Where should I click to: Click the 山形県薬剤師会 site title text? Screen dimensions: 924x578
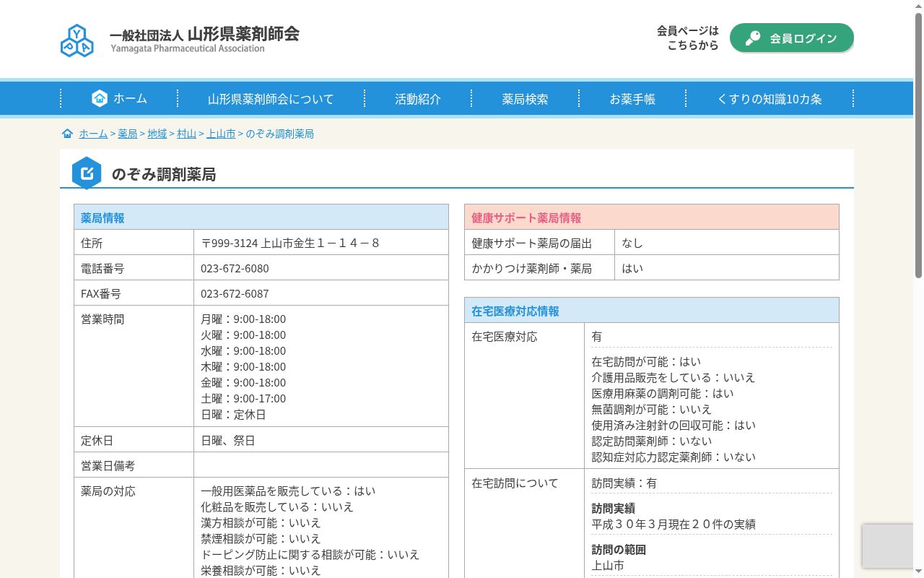[243, 33]
